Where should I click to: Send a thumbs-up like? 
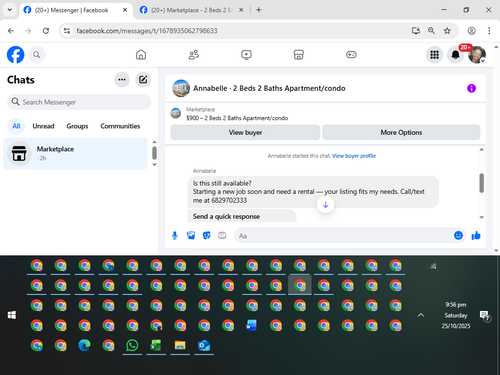[x=476, y=236]
